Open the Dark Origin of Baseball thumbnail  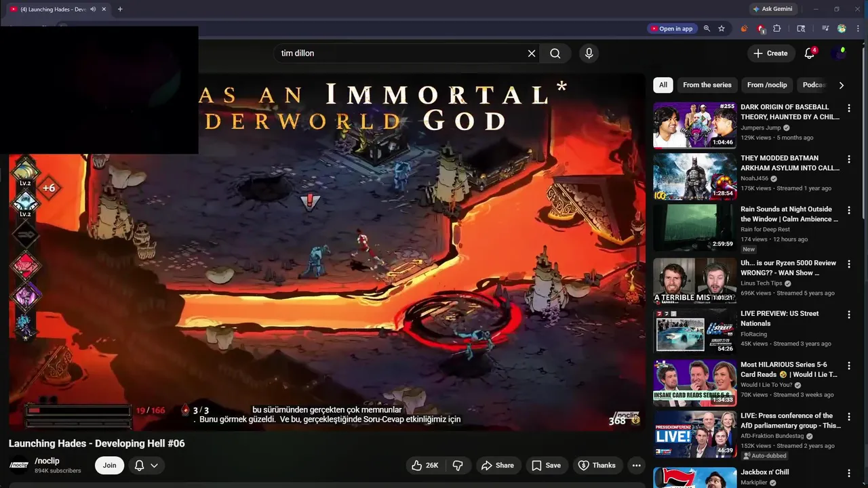pos(694,125)
